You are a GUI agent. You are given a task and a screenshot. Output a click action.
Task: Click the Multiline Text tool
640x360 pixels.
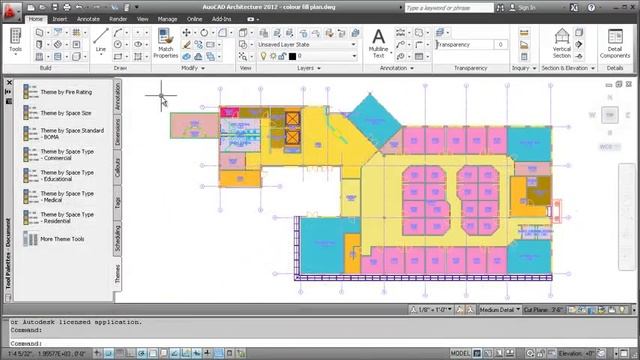click(378, 43)
